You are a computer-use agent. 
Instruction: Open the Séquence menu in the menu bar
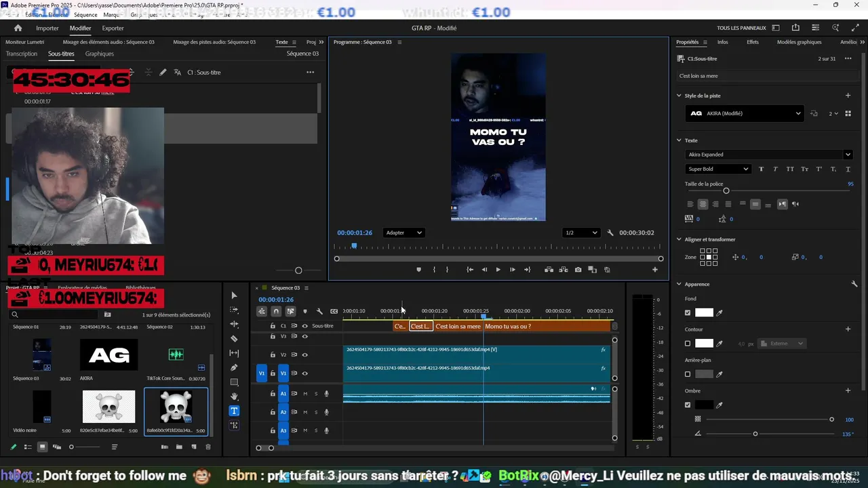pyautogui.click(x=85, y=14)
